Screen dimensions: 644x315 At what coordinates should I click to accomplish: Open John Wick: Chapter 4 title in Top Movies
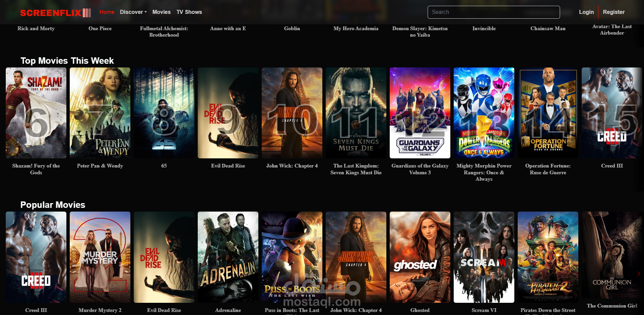[x=292, y=166]
